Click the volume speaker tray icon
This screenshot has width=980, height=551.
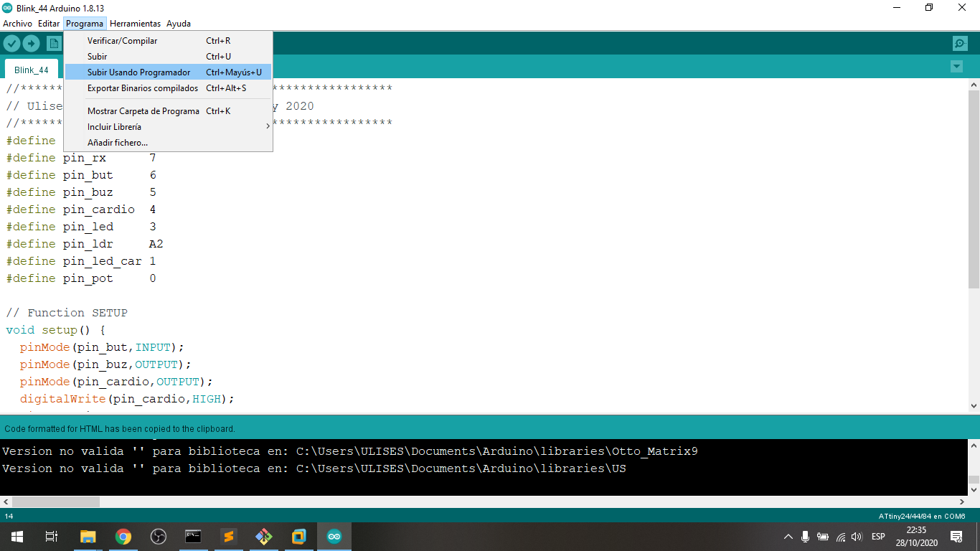tap(857, 537)
